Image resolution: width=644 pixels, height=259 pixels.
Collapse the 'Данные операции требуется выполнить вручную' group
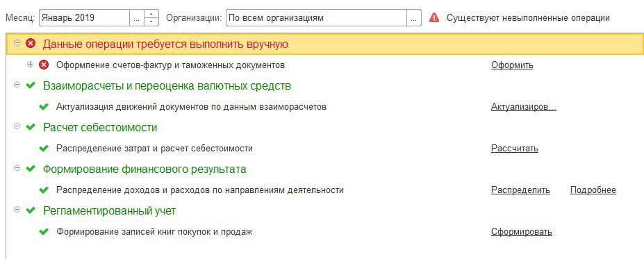17,42
